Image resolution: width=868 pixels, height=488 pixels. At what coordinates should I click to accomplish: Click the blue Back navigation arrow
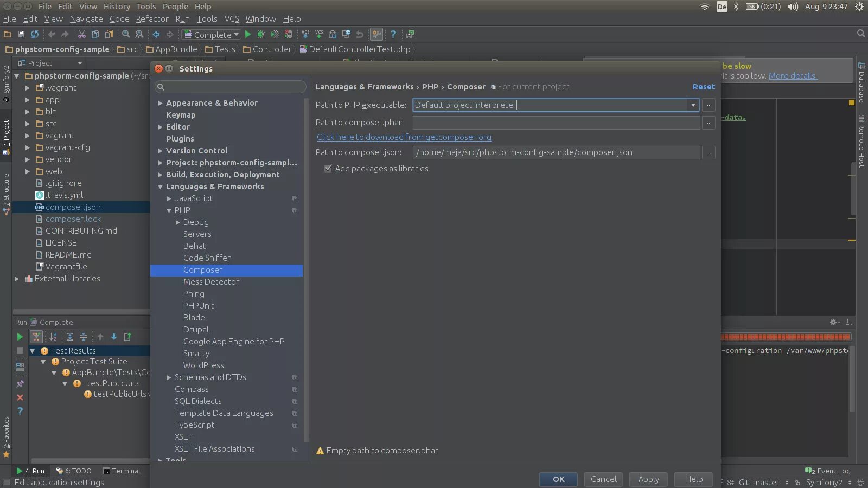point(156,34)
